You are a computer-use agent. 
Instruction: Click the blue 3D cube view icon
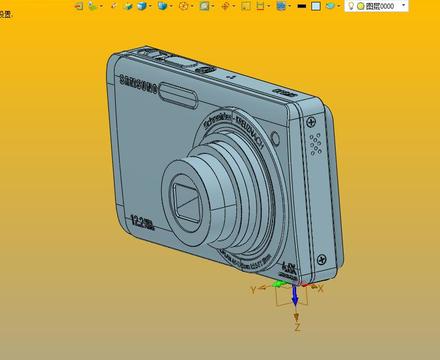click(142, 6)
